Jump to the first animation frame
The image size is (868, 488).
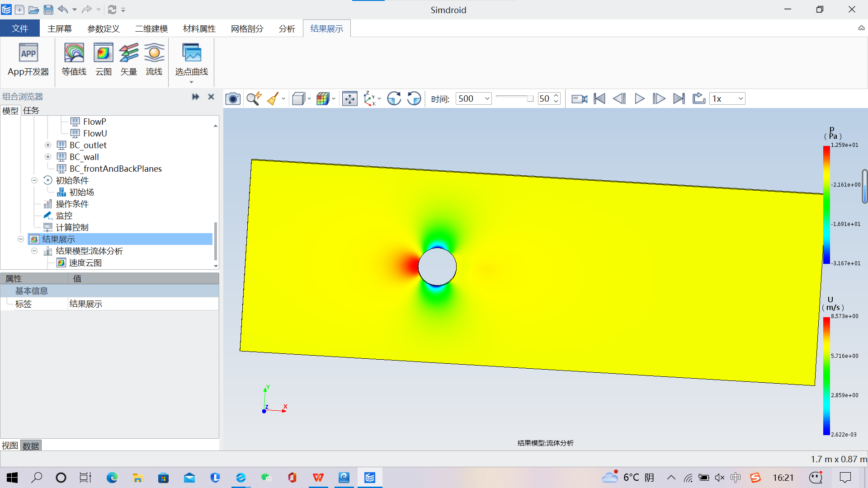(599, 99)
